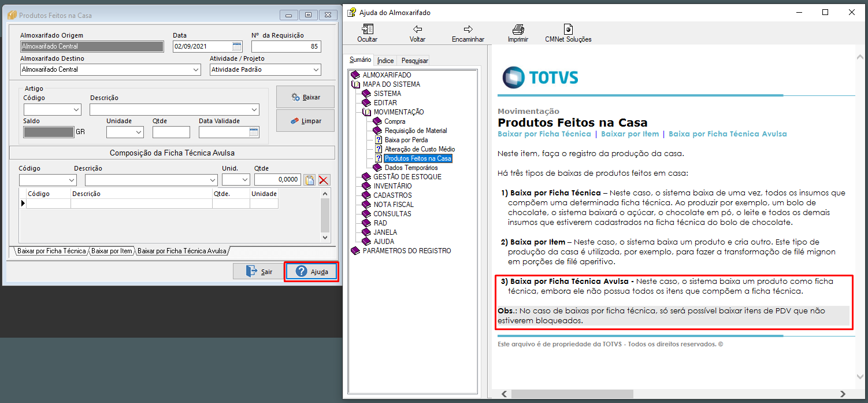The image size is (868, 403).
Task: Click the Limpar button
Action: coord(305,121)
